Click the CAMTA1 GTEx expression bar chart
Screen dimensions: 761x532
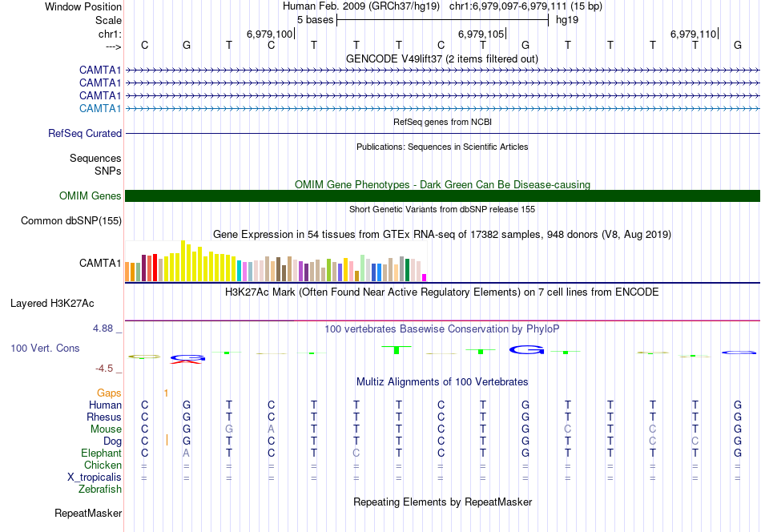pyautogui.click(x=276, y=261)
